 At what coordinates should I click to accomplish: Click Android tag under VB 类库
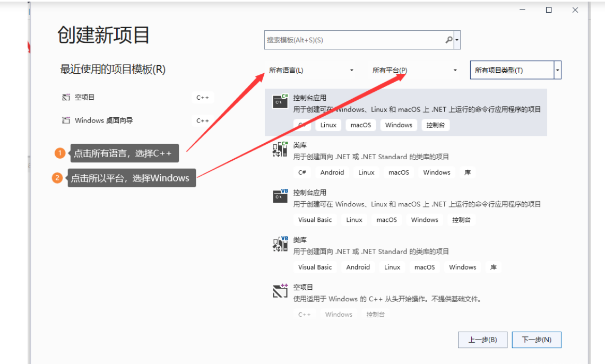(358, 267)
